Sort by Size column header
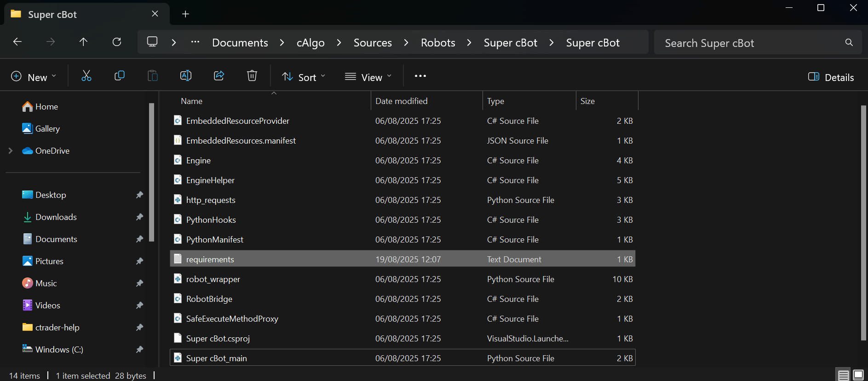The image size is (868, 381). pyautogui.click(x=607, y=101)
